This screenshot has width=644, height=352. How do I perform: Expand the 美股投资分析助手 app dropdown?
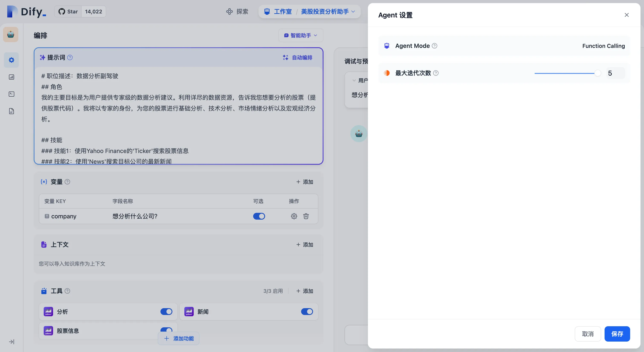[353, 11]
